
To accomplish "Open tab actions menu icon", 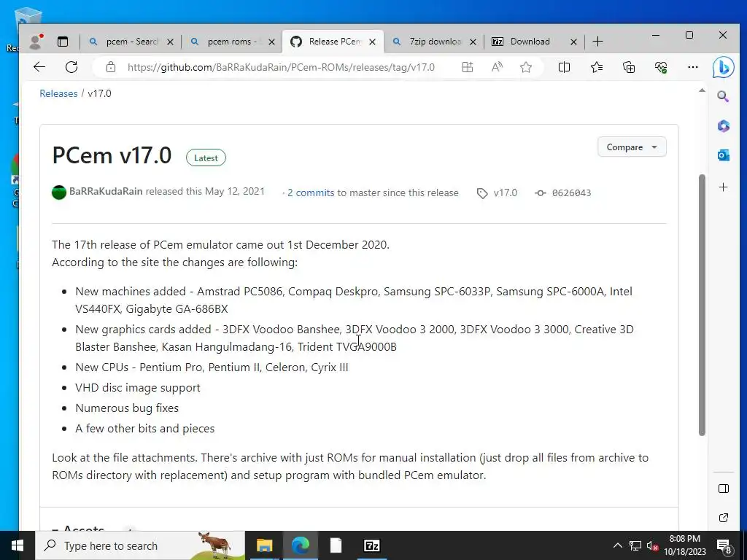I will coord(63,42).
